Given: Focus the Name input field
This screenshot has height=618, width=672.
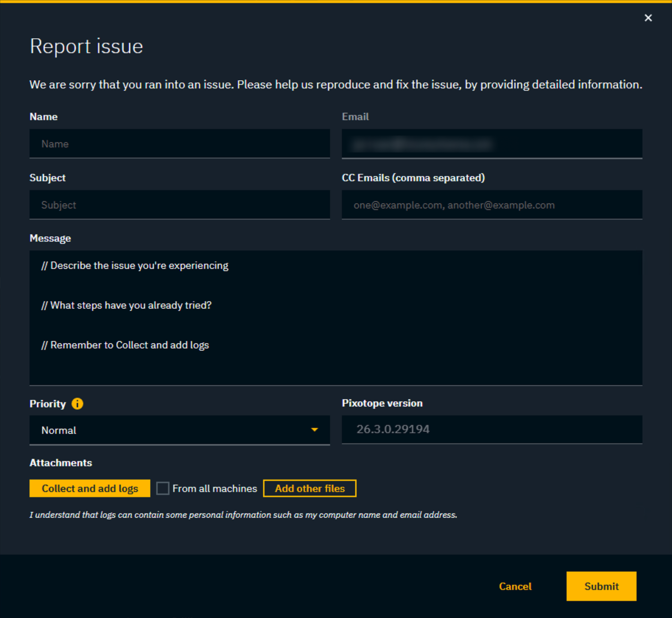Looking at the screenshot, I should tap(180, 144).
